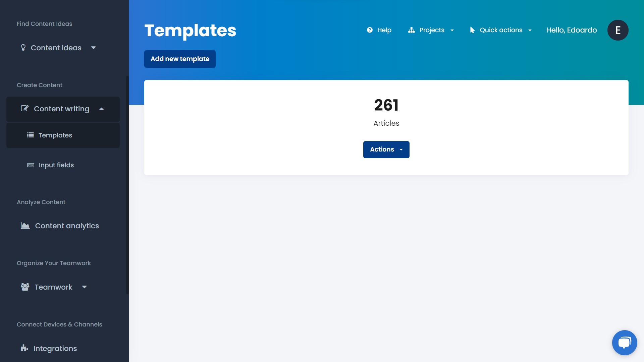Click Hello Edoardo username text

572,30
